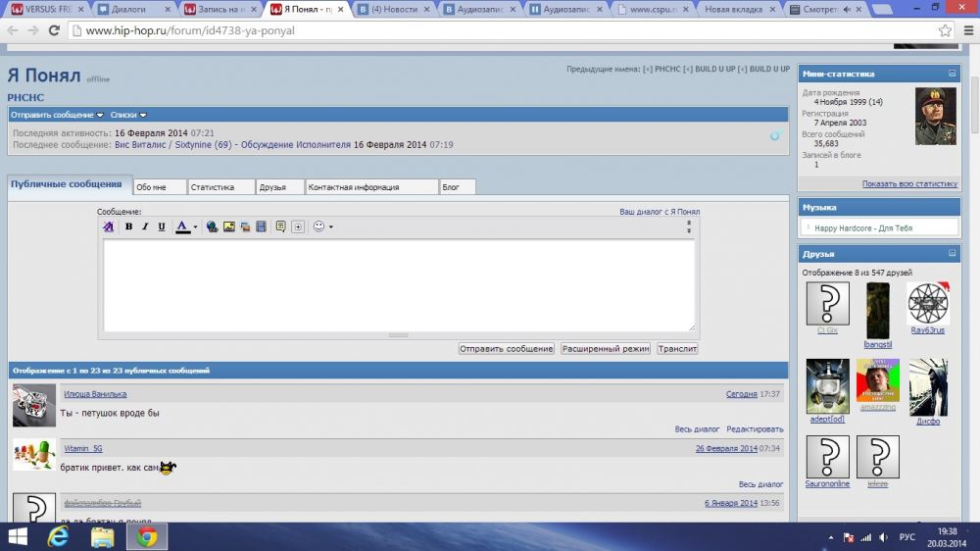This screenshot has width=980, height=551.
Task: Switch editor to Расширенный режим
Action: (605, 348)
